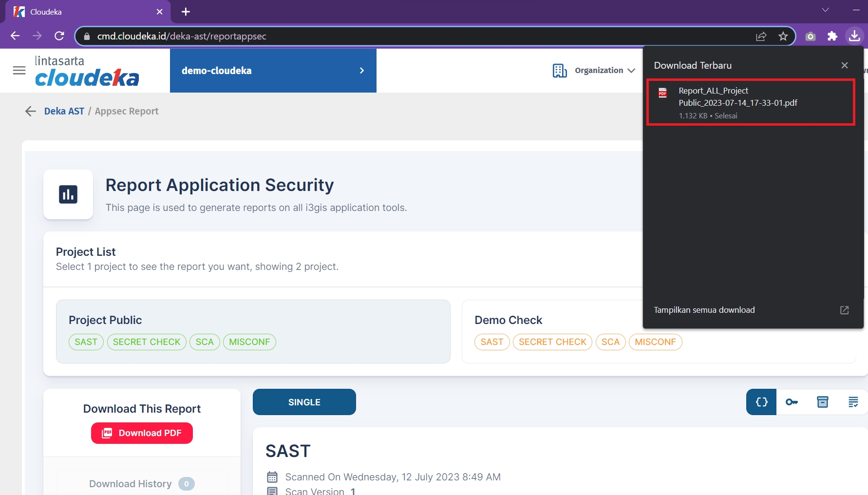Select the SAST code braces icon tab
Image resolution: width=868 pixels, height=495 pixels.
tap(761, 402)
